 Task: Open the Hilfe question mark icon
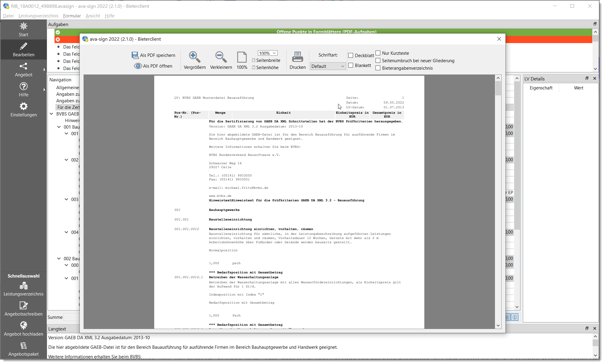23,86
